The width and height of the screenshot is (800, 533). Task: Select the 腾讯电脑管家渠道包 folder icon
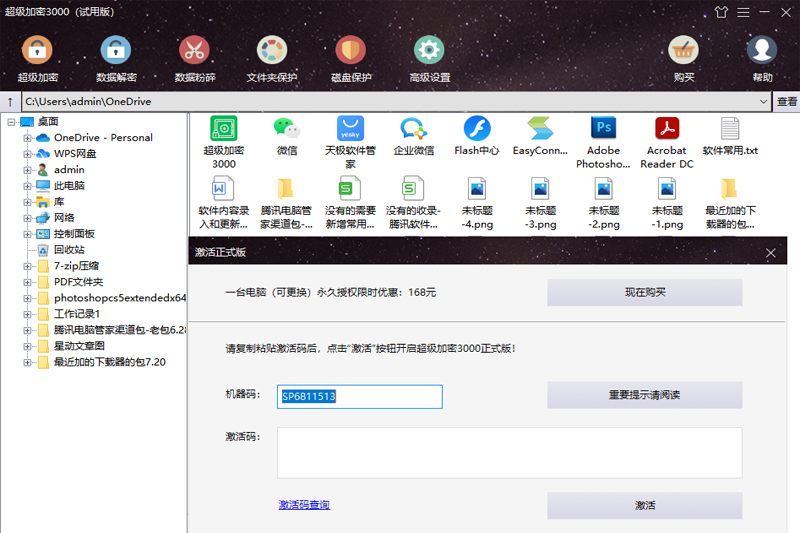[286, 189]
